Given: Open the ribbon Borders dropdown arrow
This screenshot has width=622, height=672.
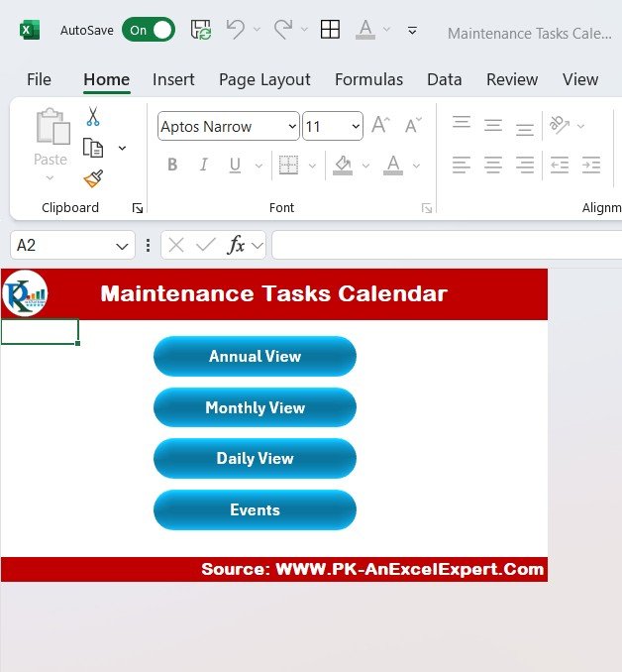Looking at the screenshot, I should coord(312,166).
